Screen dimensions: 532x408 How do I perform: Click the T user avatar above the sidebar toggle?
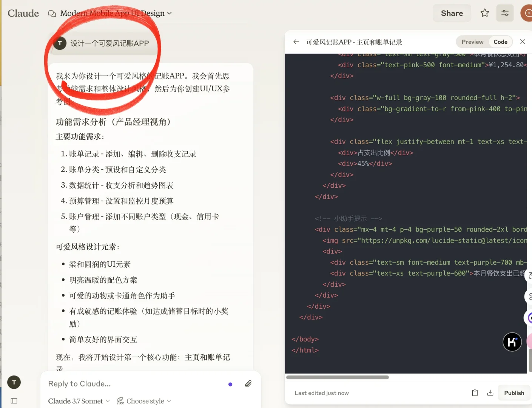pos(14,382)
